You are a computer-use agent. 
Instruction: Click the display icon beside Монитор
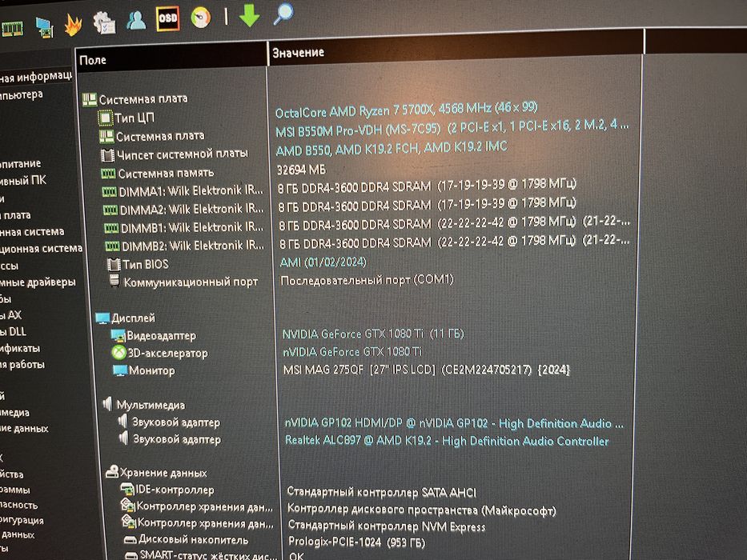(x=120, y=370)
